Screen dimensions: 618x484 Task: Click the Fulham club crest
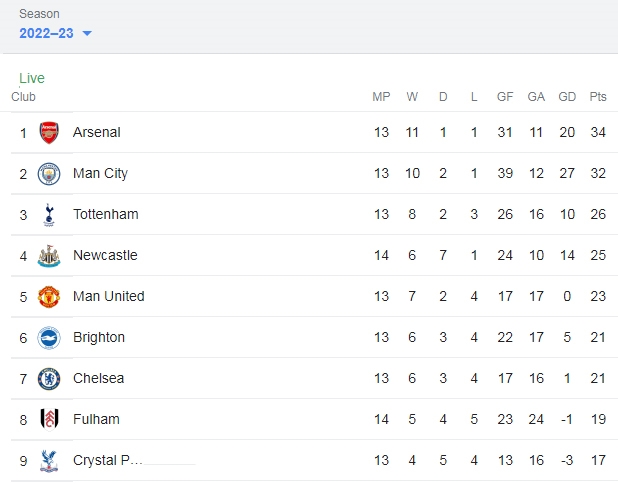click(50, 419)
